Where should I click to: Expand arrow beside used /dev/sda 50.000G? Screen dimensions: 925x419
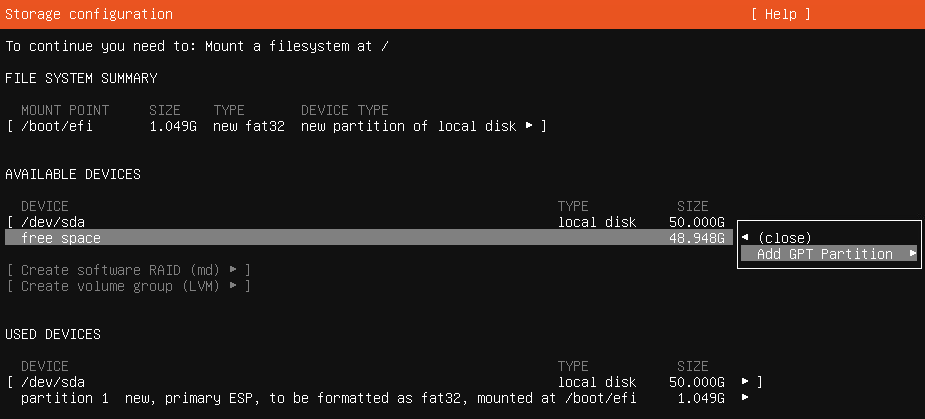click(x=745, y=381)
